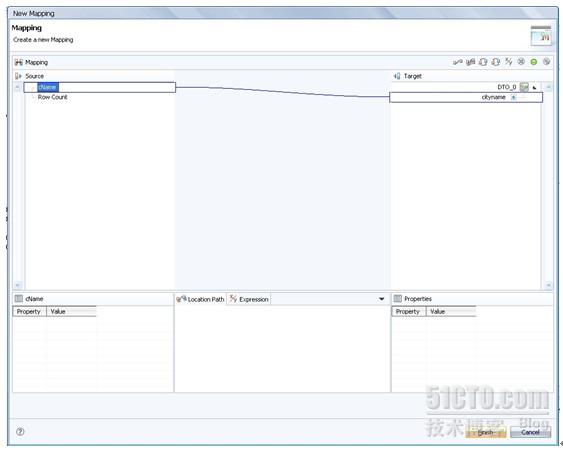Click inside the Location Path text area

282,348
